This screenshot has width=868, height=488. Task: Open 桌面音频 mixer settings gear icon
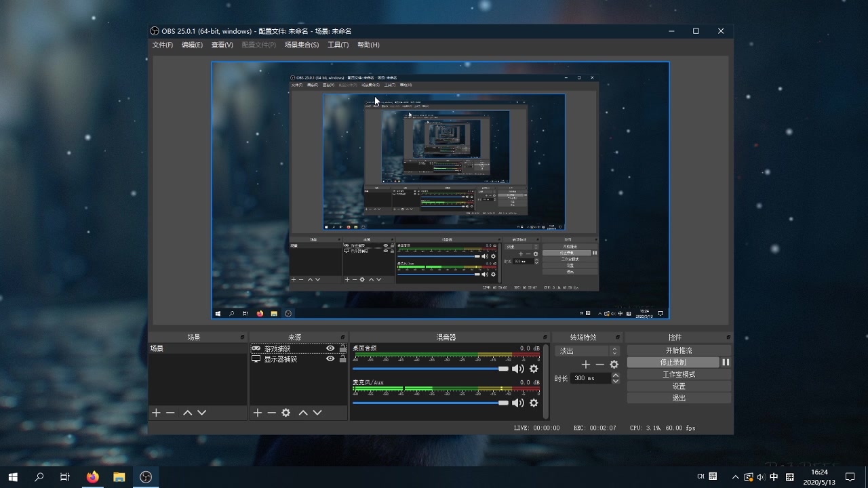coord(534,368)
